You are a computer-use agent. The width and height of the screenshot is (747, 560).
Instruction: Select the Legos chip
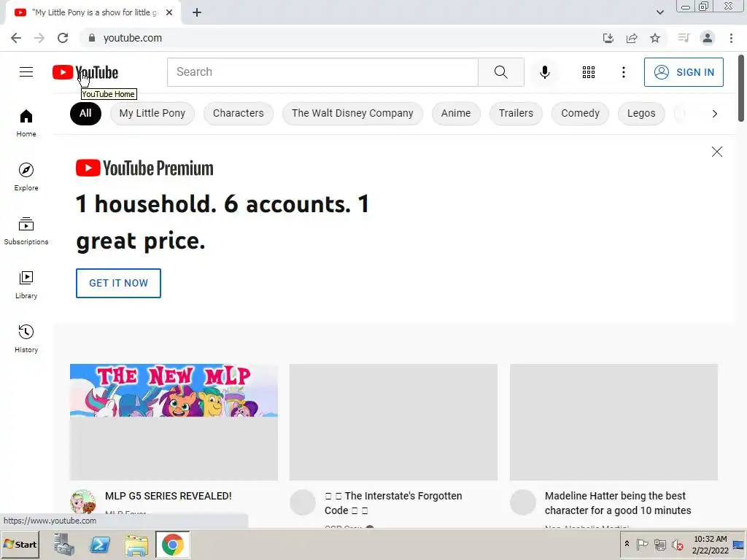coord(641,113)
